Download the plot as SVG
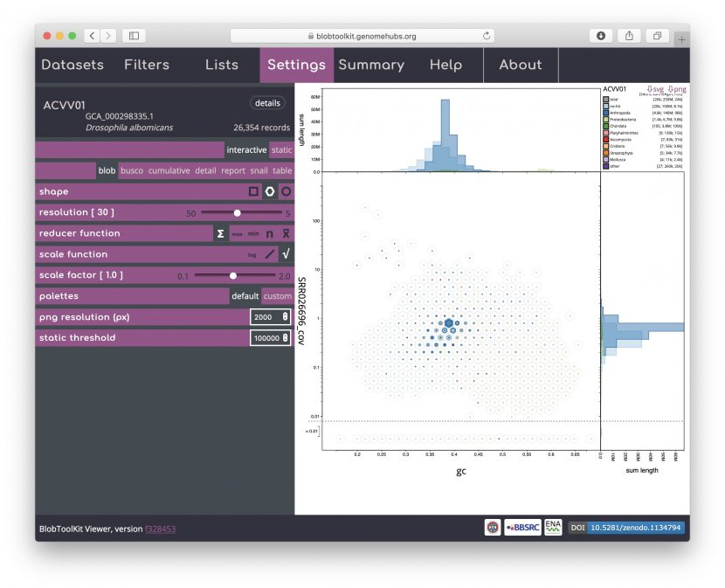 (654, 89)
